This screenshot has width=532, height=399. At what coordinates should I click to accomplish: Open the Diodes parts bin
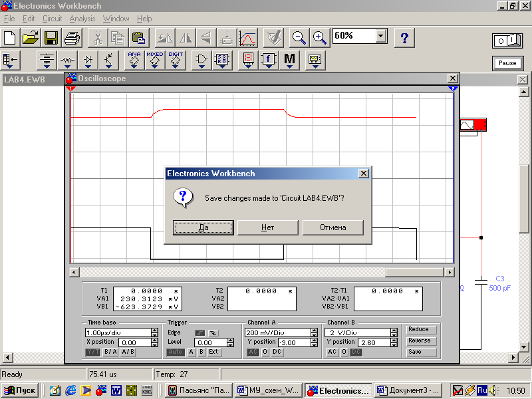[88, 61]
